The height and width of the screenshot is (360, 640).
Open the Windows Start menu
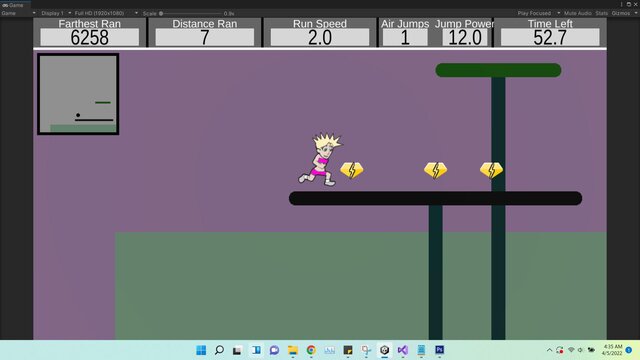point(201,350)
